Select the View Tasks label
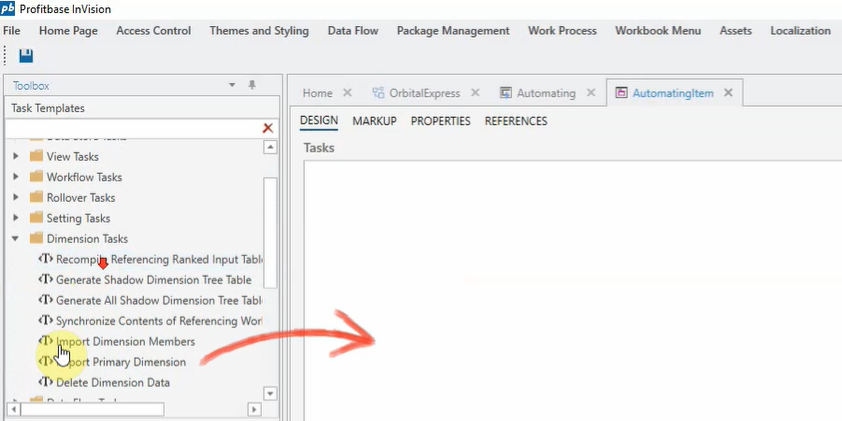842x421 pixels. [x=72, y=157]
